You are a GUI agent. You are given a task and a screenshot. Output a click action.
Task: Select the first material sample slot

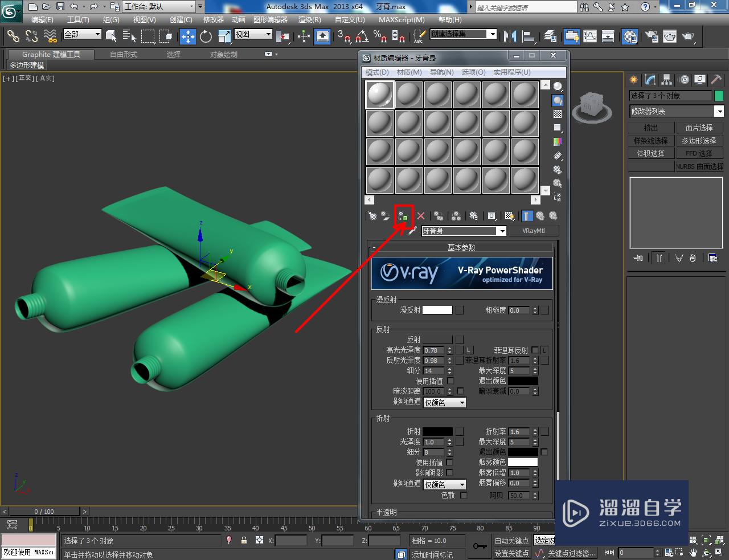380,95
